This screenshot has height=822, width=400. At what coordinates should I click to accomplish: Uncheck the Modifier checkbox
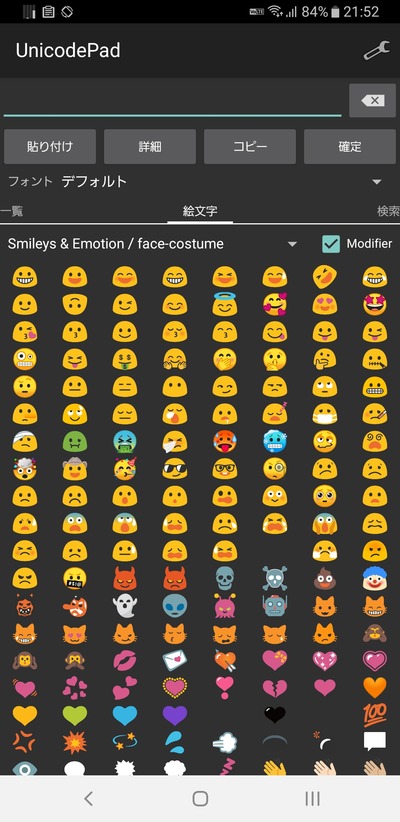(331, 244)
